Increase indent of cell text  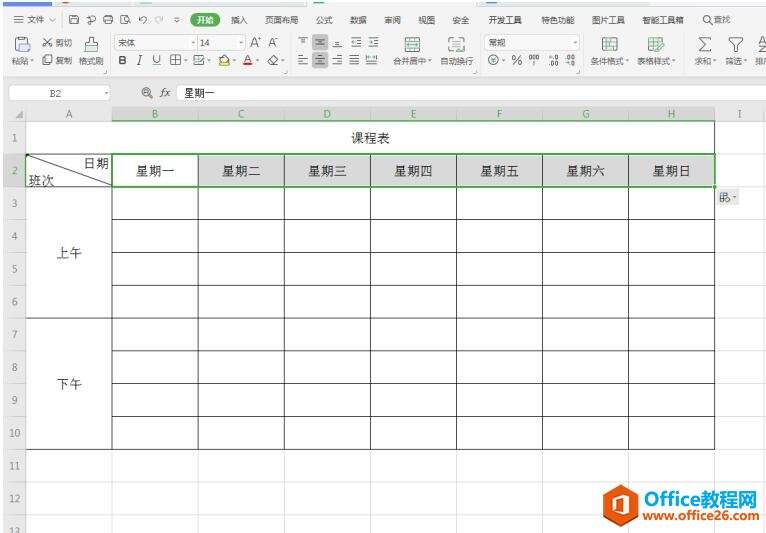(x=374, y=43)
